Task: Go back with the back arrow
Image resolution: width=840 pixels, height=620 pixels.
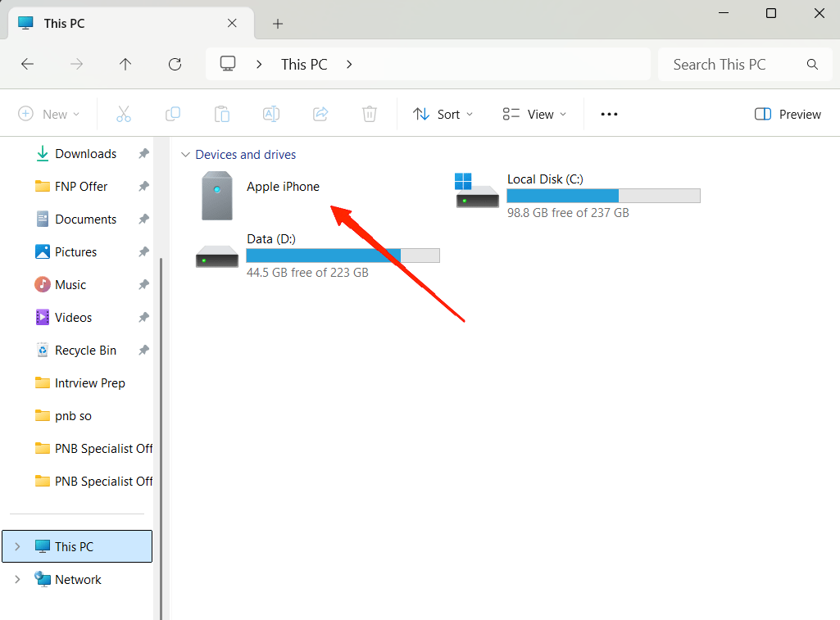Action: point(27,64)
